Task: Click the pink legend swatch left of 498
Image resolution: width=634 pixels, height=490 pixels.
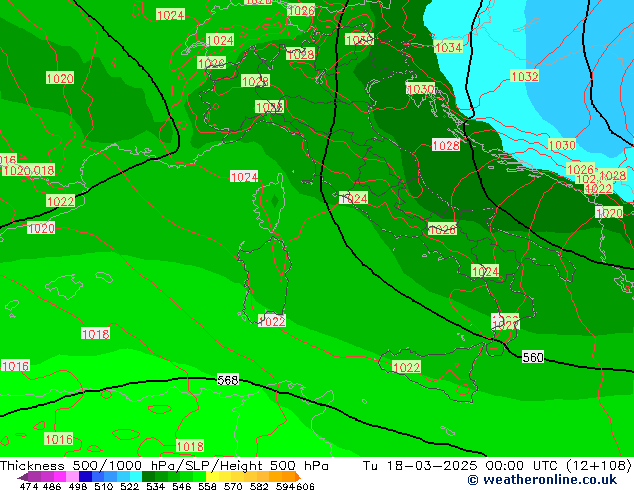Action: [72, 476]
